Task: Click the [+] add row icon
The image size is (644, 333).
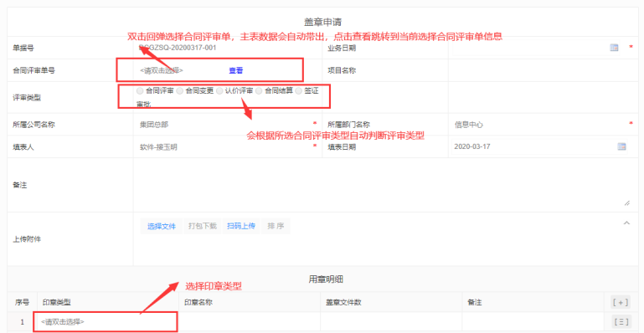Action: point(621,303)
